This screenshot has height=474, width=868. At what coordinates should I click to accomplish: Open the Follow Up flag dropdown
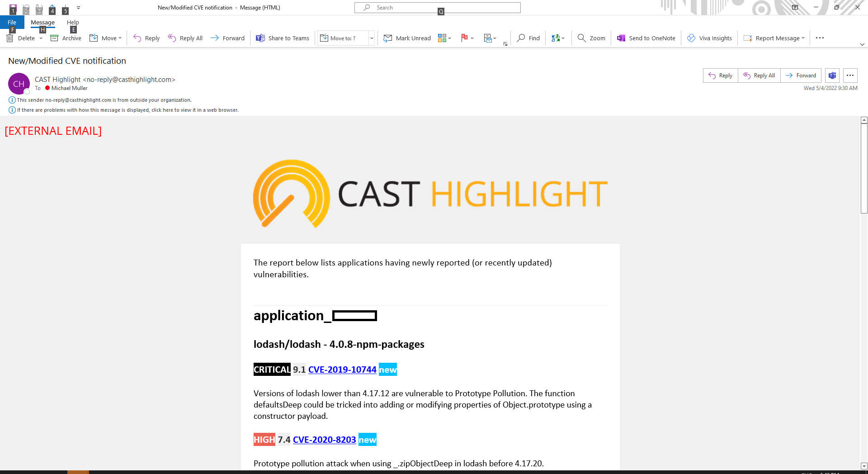pos(467,38)
